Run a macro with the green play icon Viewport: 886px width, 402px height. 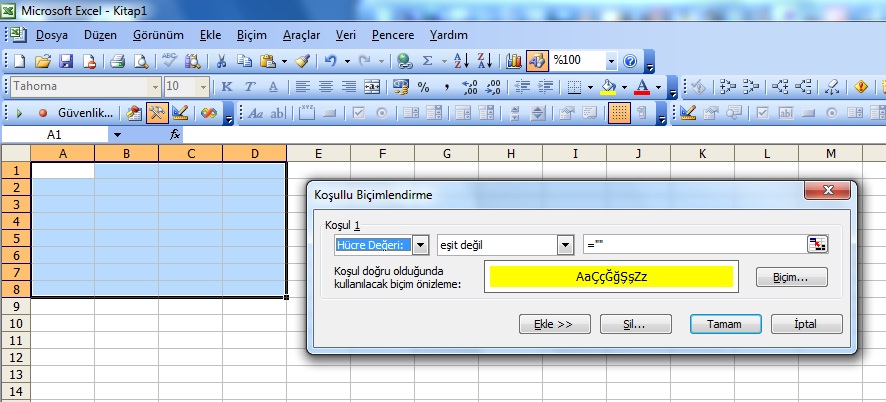pos(19,113)
